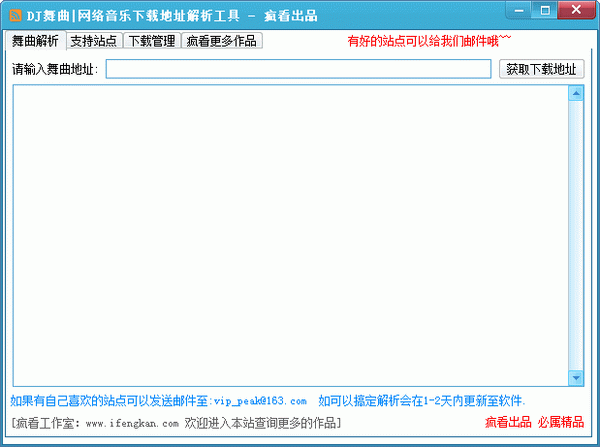Click the 获取下载地址 button
This screenshot has height=447, width=600.
pyautogui.click(x=541, y=69)
